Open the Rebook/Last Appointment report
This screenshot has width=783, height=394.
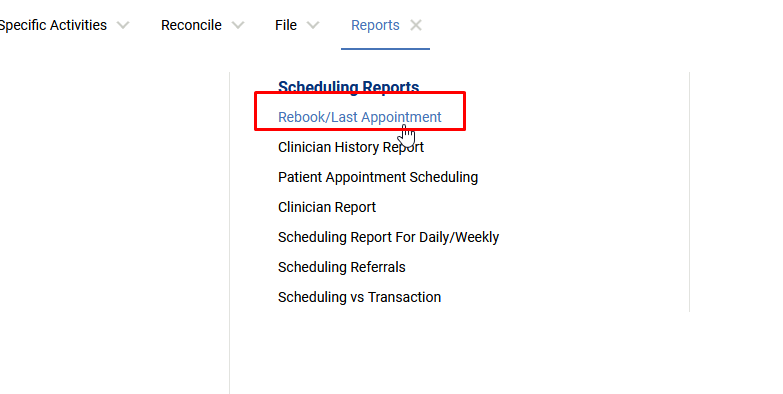(360, 117)
